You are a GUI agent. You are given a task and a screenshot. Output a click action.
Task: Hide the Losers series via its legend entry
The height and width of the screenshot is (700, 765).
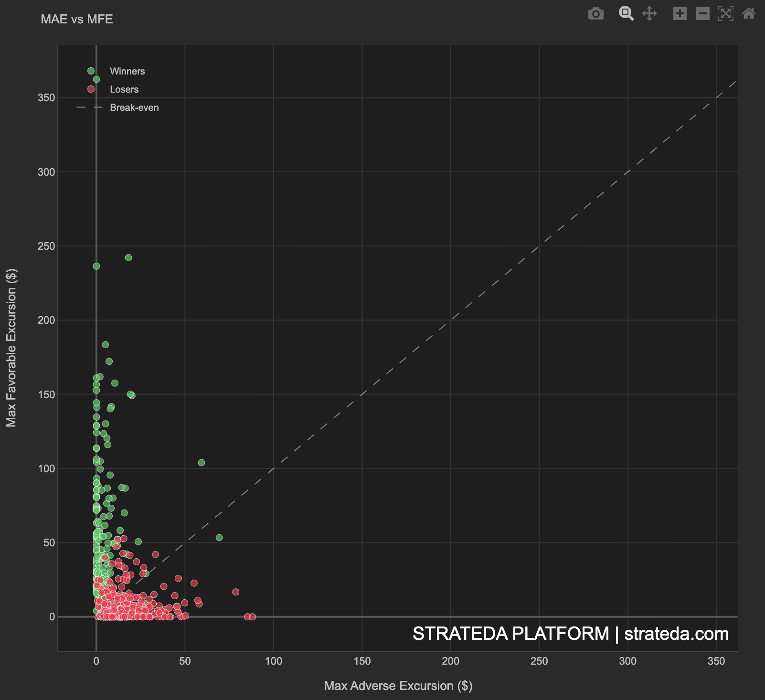click(x=125, y=89)
